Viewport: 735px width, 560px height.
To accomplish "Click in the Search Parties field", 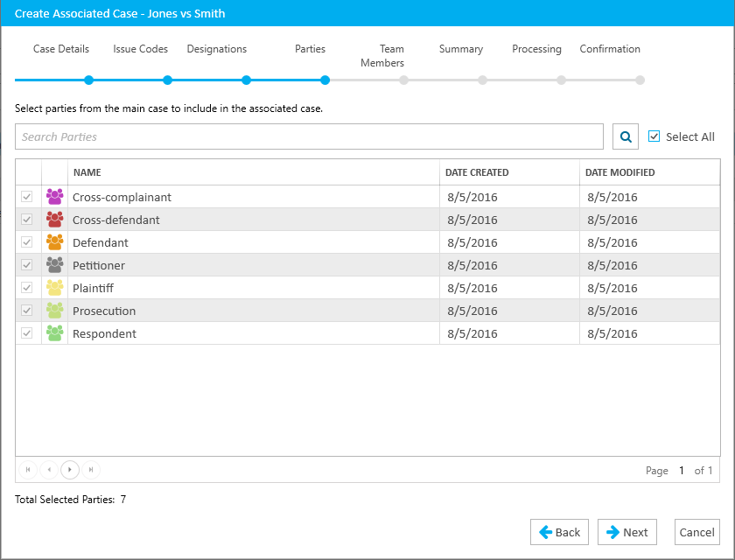I will coord(309,136).
